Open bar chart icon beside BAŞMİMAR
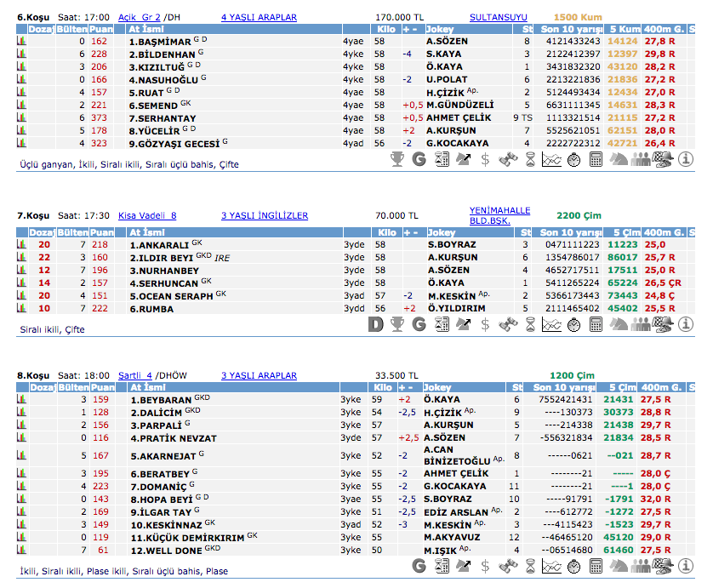The height and width of the screenshot is (588, 713). click(x=21, y=41)
